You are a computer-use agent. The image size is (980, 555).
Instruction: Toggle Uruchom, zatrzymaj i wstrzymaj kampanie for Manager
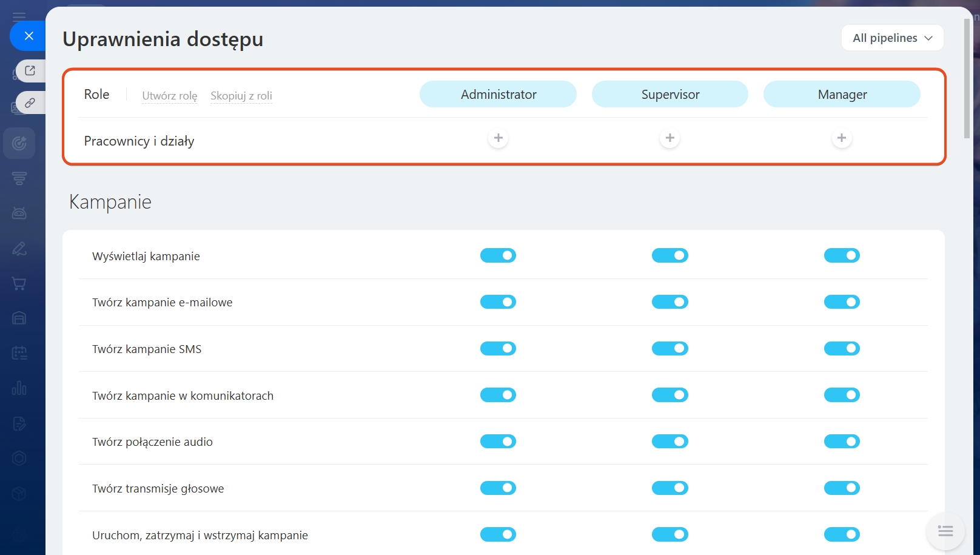pyautogui.click(x=842, y=534)
